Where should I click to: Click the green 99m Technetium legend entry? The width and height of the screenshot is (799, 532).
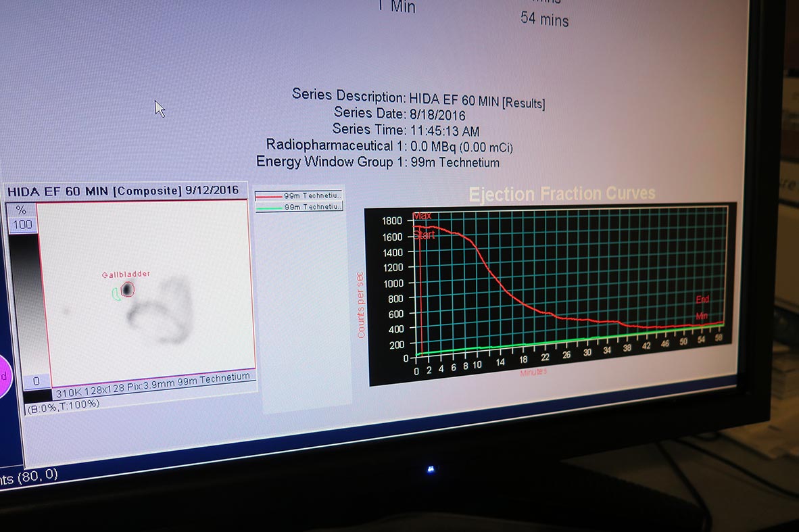(299, 206)
